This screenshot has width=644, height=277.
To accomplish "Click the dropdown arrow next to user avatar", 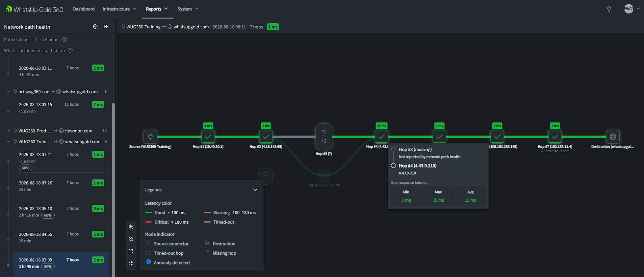I will (x=638, y=9).
